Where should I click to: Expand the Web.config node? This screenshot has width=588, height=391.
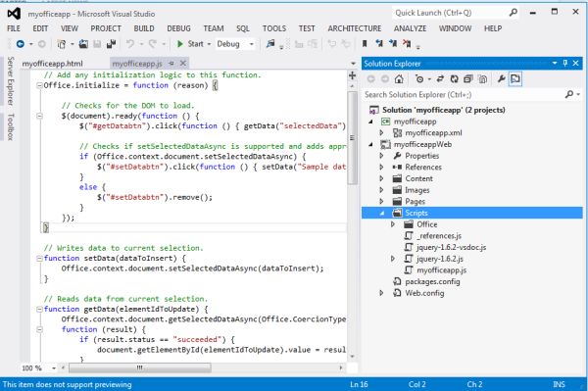tap(381, 293)
